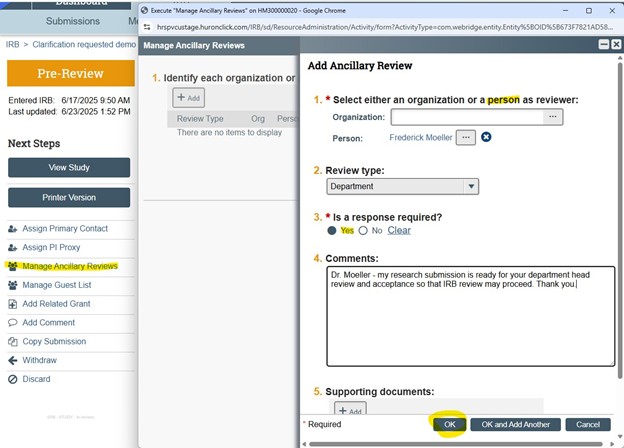Click the Add Comment link
This screenshot has height=448, width=624.
[x=49, y=323]
